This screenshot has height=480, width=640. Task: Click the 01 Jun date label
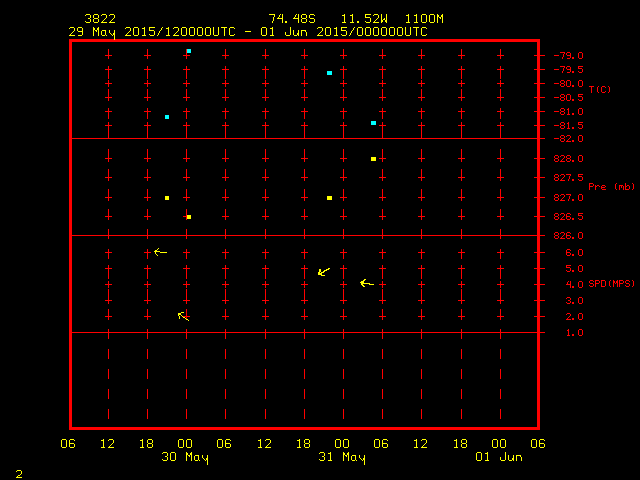(x=498, y=457)
